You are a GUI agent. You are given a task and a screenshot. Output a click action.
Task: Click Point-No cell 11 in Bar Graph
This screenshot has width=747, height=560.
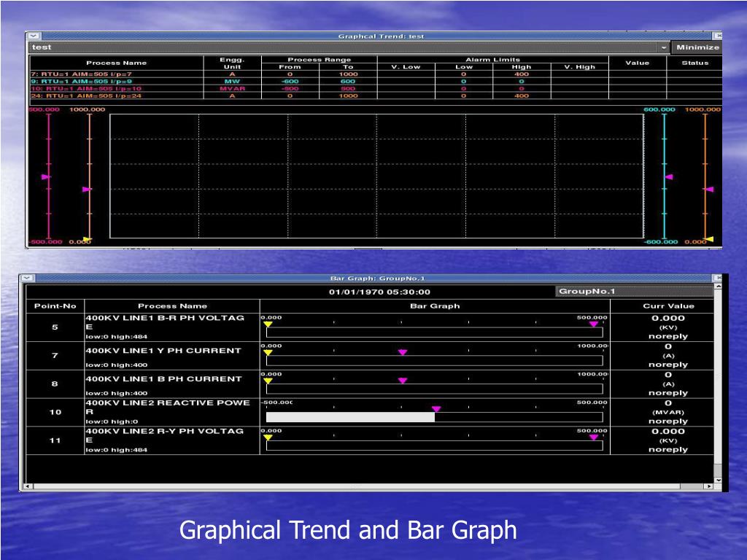55,440
